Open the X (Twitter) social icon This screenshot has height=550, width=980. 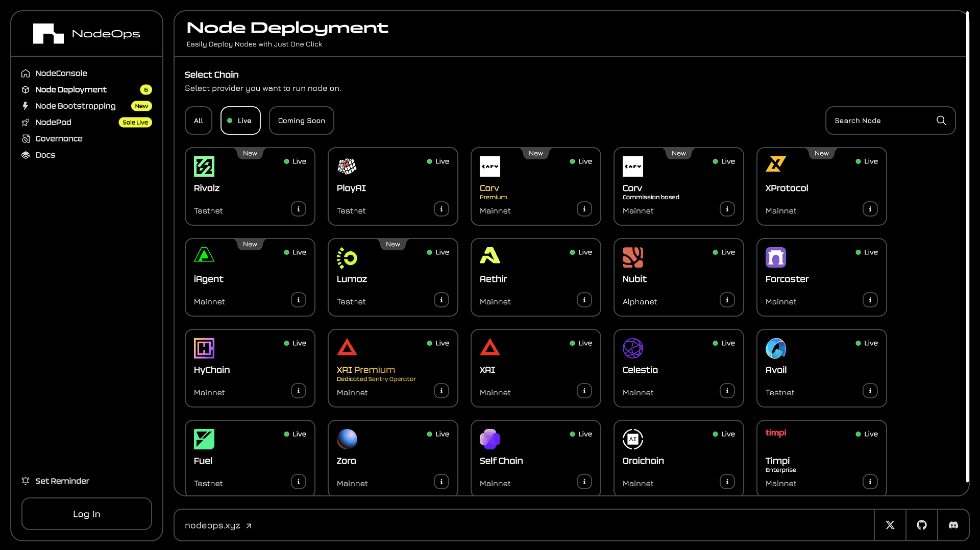(x=890, y=525)
